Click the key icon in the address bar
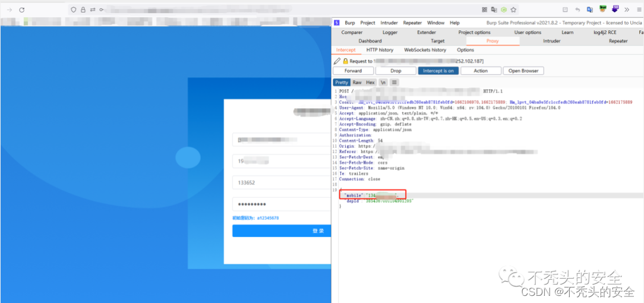 102,10
